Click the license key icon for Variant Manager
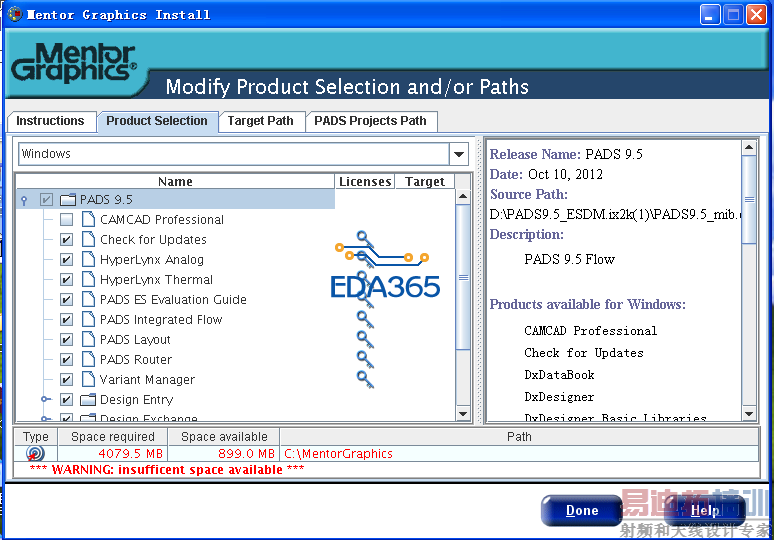This screenshot has height=540, width=774. click(x=365, y=379)
